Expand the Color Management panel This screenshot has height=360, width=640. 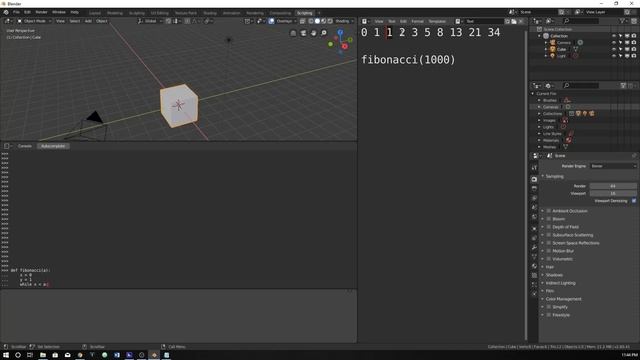(563, 299)
